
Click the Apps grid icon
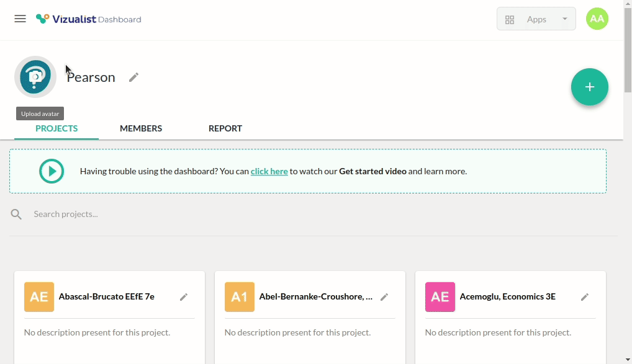pyautogui.click(x=510, y=19)
